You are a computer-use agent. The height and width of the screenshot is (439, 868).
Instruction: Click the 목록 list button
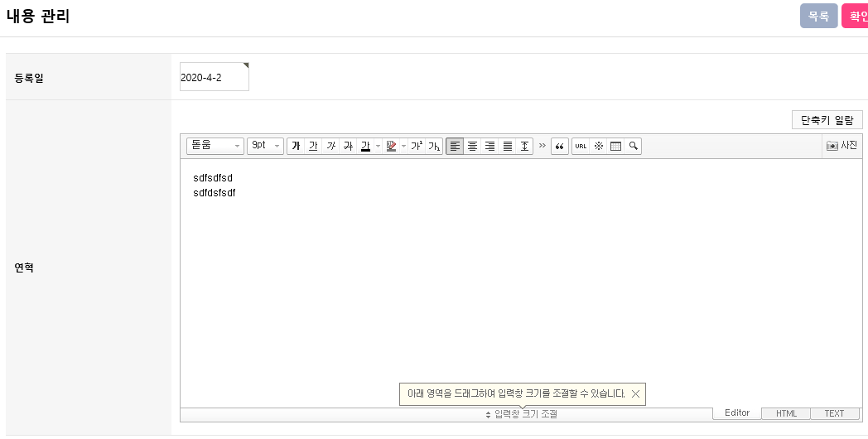(x=819, y=16)
